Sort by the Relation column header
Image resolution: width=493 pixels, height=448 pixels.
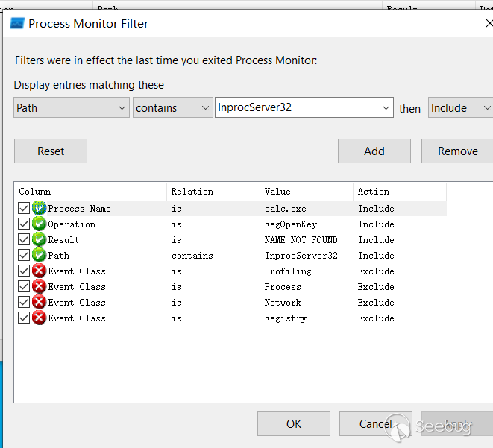213,192
